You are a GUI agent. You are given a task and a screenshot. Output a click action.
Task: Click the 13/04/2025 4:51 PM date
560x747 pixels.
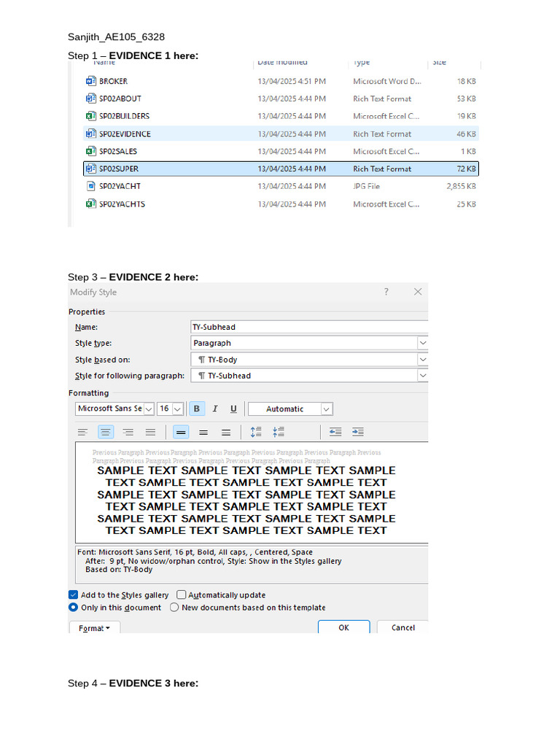(x=292, y=81)
